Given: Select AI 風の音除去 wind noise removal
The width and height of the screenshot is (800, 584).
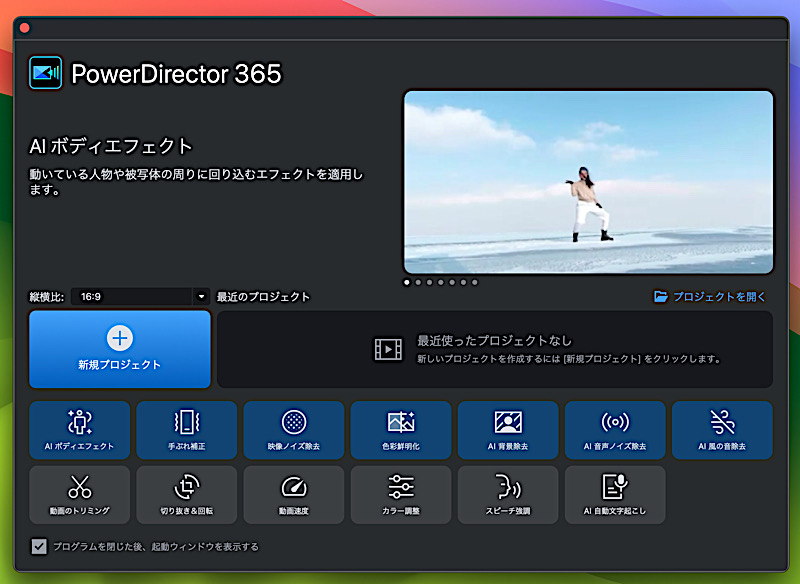Looking at the screenshot, I should [x=721, y=430].
